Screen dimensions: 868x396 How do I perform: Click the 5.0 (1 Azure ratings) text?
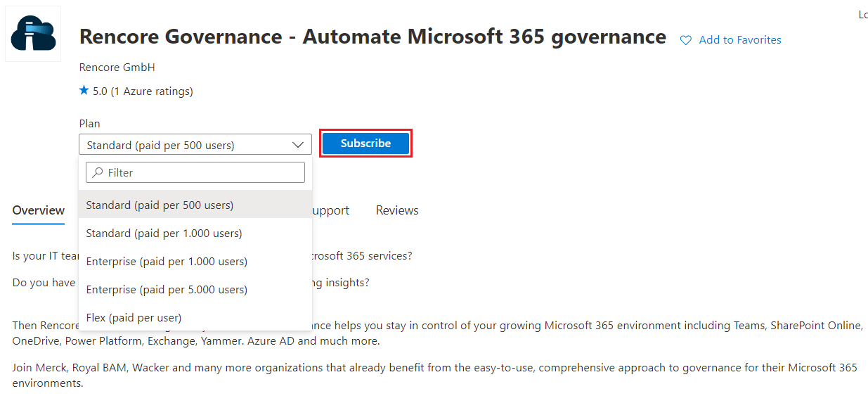click(x=143, y=91)
